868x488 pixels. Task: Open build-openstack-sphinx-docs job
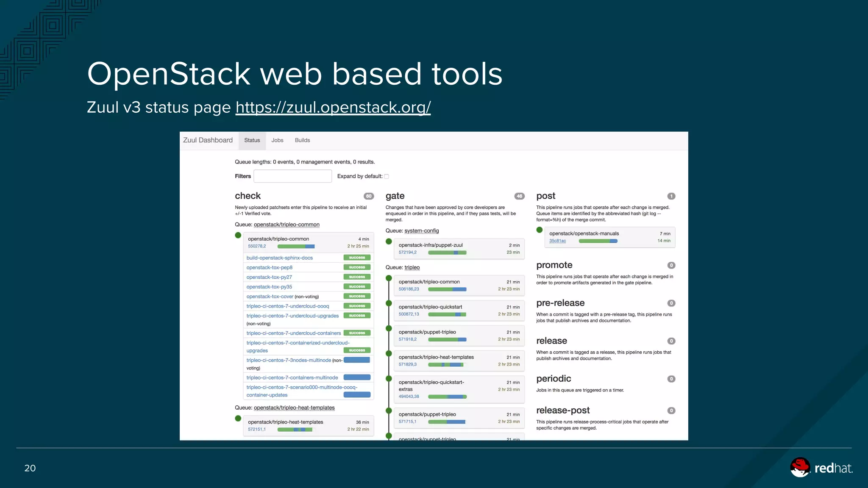click(x=280, y=258)
